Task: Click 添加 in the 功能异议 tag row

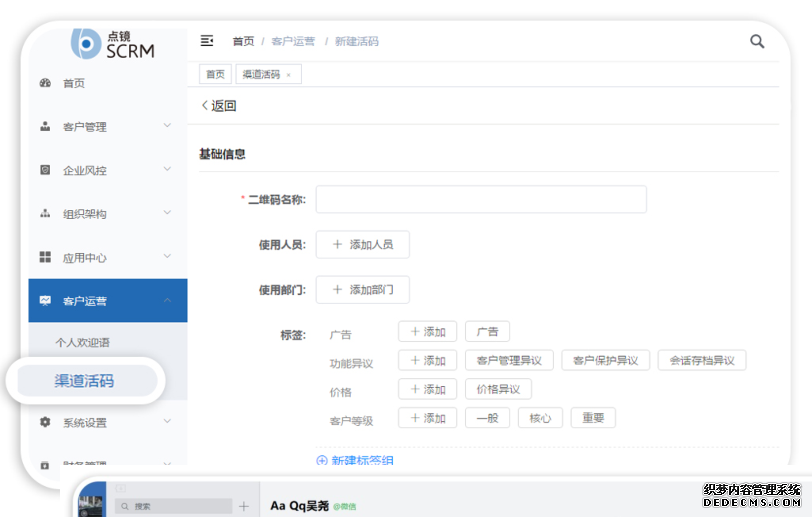Action: (428, 361)
